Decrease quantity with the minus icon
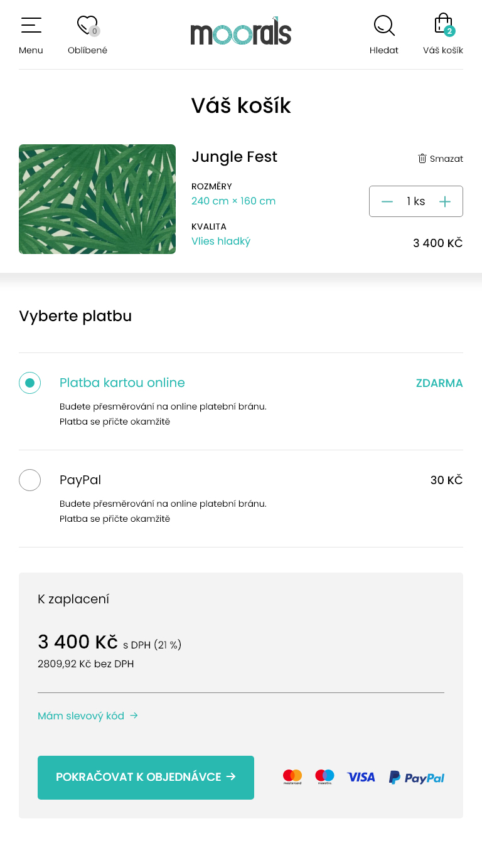Viewport: 482px width, 868px height. click(387, 201)
